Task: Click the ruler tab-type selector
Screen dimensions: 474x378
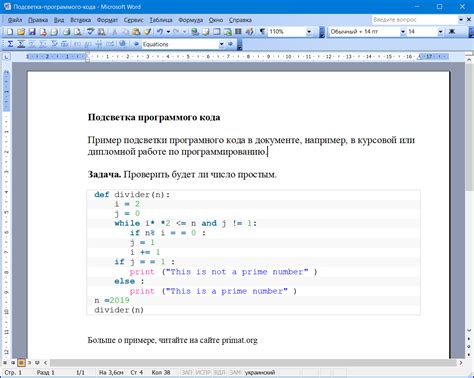Action: coord(6,57)
